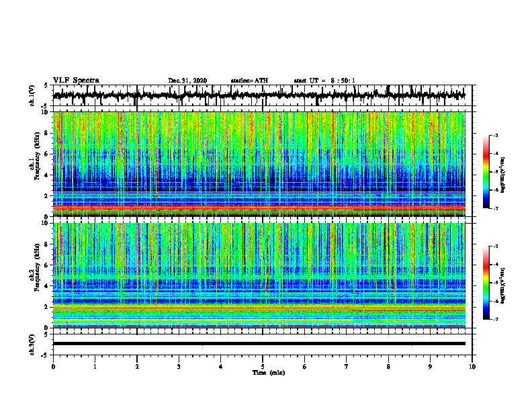Click the time axis tick label '8'

pyautogui.click(x=388, y=367)
